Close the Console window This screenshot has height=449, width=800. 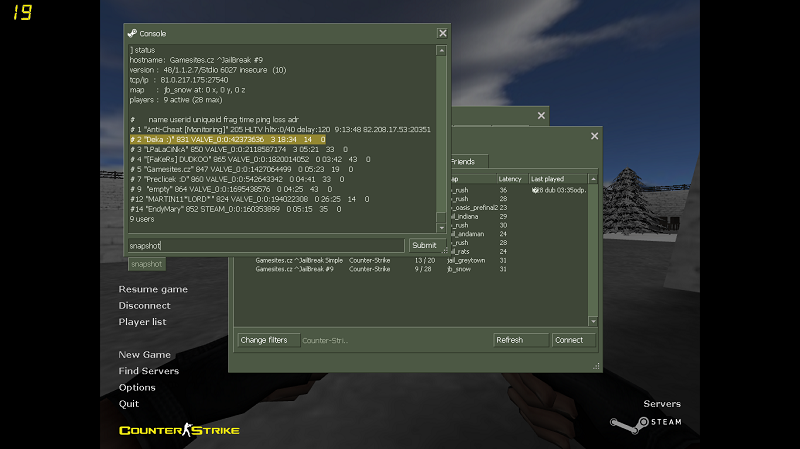tap(442, 33)
